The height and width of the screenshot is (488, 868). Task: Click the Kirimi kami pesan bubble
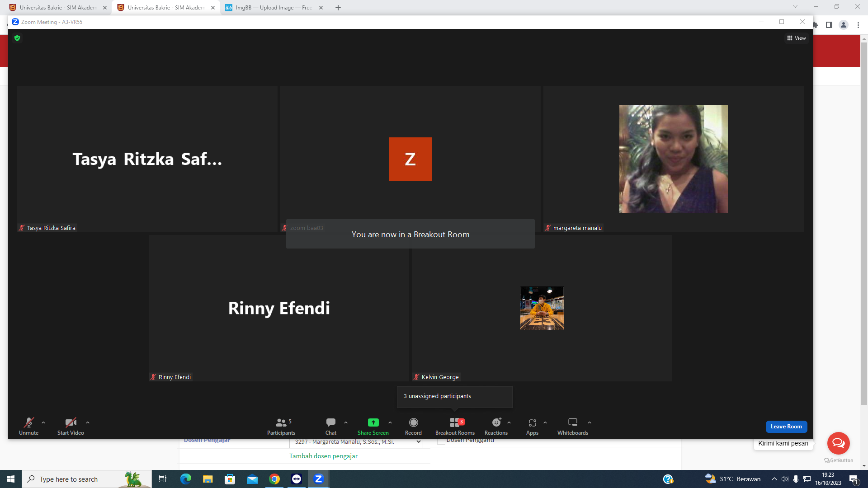[x=783, y=443]
